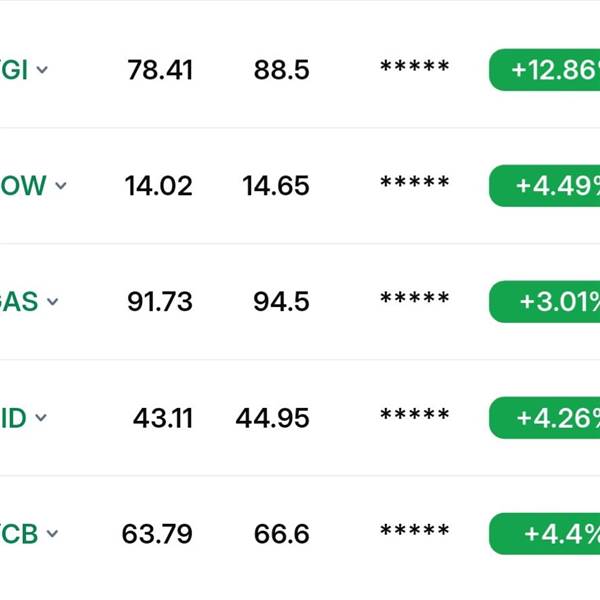Select the 63.79 price cell

(157, 534)
